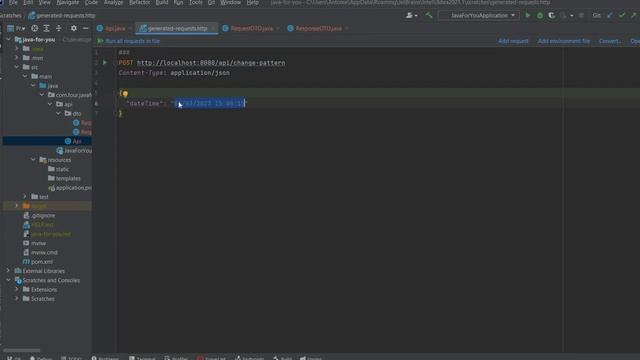Open the user account icon menu
This screenshot has width=640, height=360.
click(x=411, y=16)
